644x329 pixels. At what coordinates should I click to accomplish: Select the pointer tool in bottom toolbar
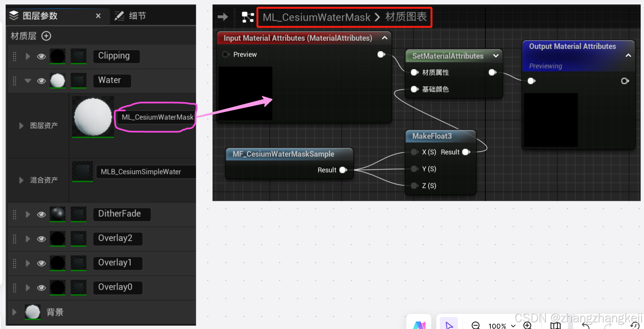pos(449,325)
